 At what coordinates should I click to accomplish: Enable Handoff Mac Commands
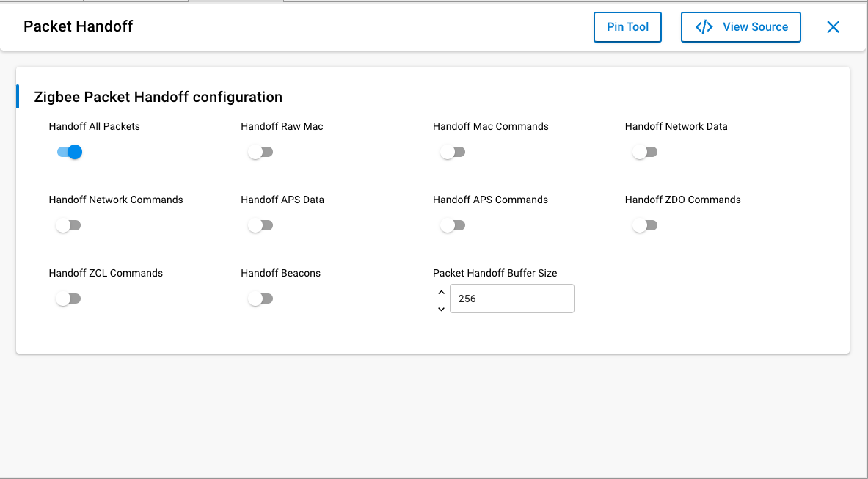(453, 151)
